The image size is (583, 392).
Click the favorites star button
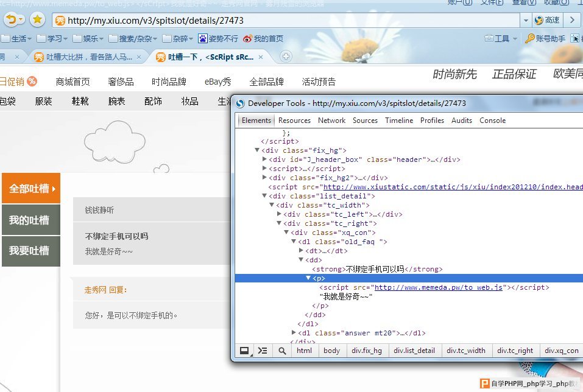click(x=37, y=19)
